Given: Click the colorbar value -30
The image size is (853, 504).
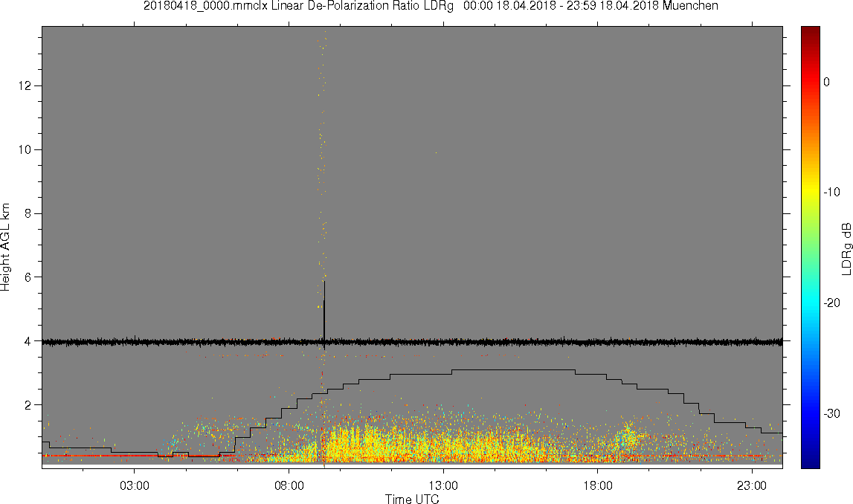Looking at the screenshot, I should (831, 414).
